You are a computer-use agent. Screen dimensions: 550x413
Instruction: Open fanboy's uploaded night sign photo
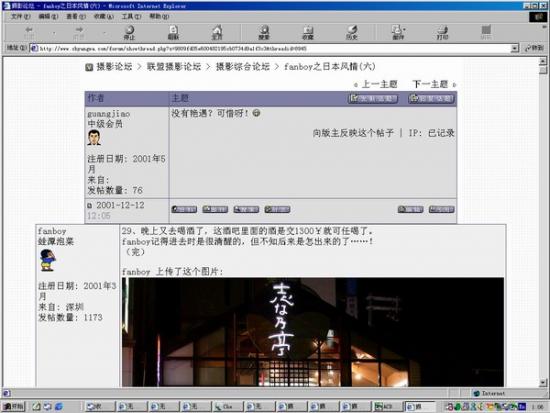click(x=313, y=332)
